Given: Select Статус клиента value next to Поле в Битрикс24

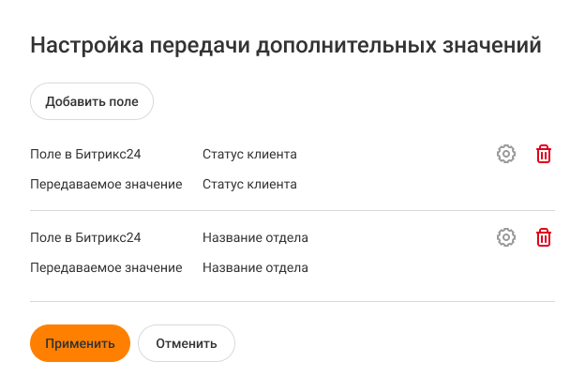Looking at the screenshot, I should (249, 154).
